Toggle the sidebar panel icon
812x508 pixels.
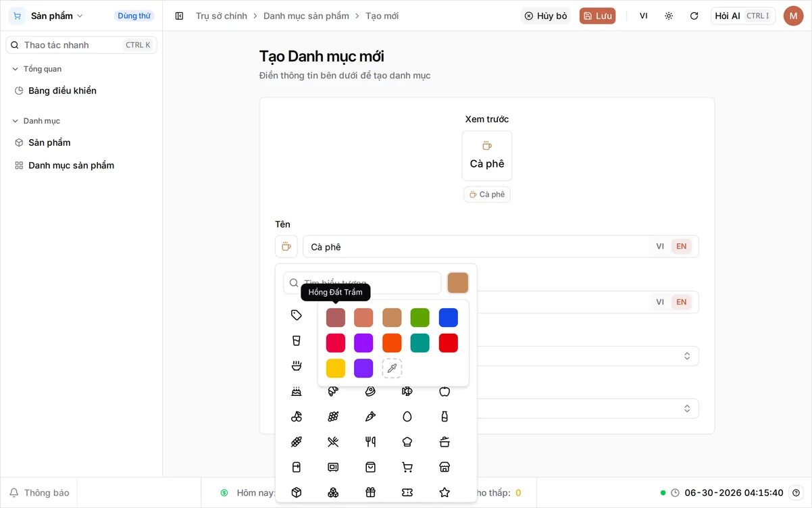[x=179, y=16]
